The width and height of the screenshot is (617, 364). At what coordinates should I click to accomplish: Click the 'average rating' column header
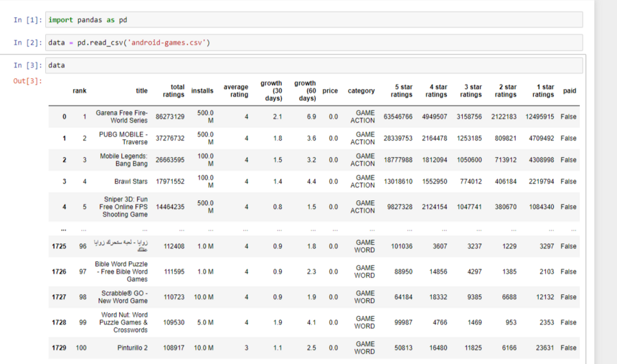click(236, 90)
